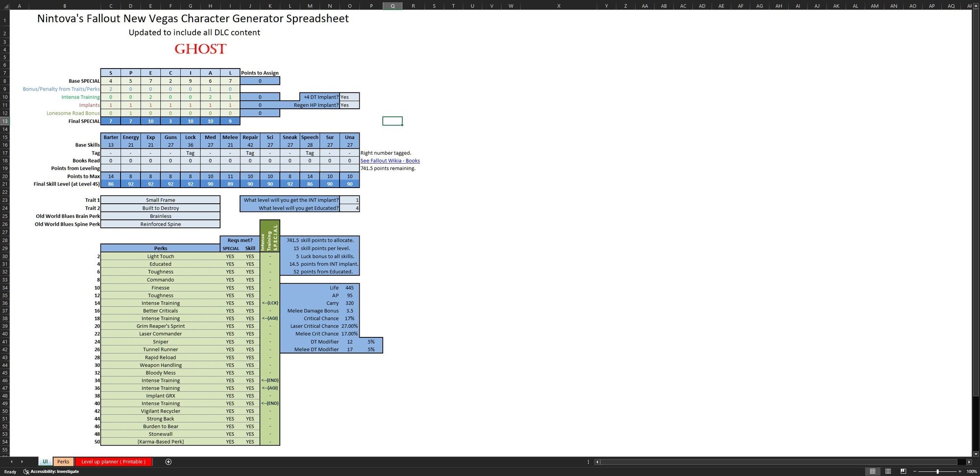980x476 pixels.
Task: Click the Repair skill Tag cell
Action: [250, 153]
